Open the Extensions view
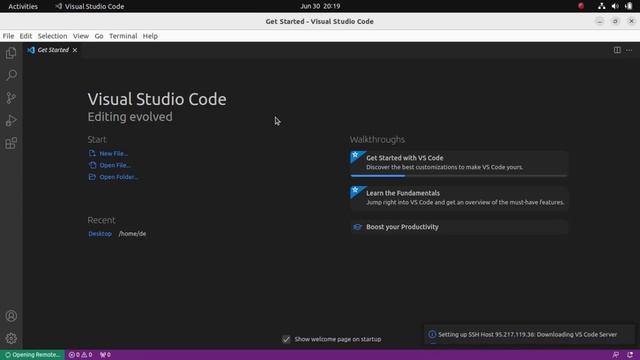Image resolution: width=640 pixels, height=360 pixels. (11, 143)
